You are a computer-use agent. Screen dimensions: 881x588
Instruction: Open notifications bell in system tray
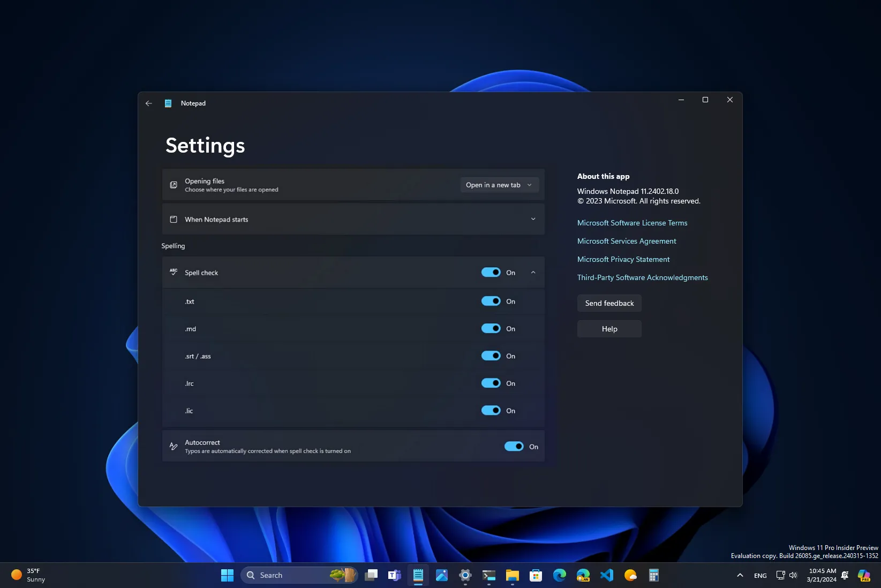[x=845, y=575]
